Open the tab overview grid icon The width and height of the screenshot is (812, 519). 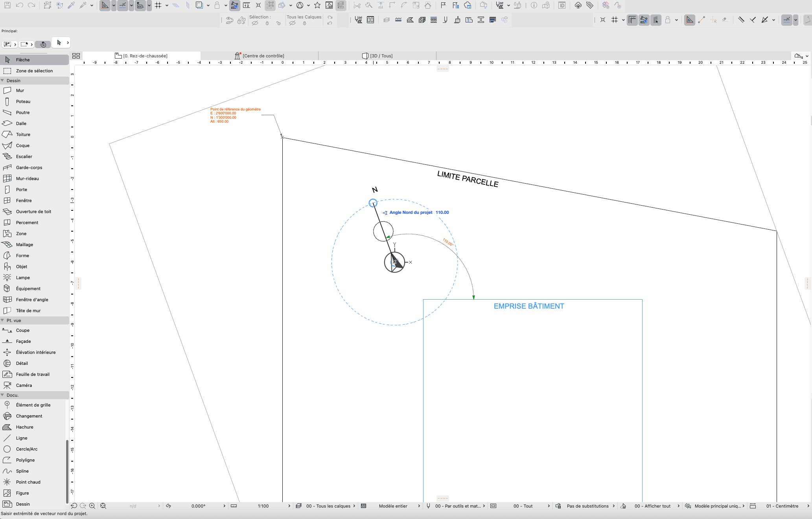pyautogui.click(x=76, y=56)
